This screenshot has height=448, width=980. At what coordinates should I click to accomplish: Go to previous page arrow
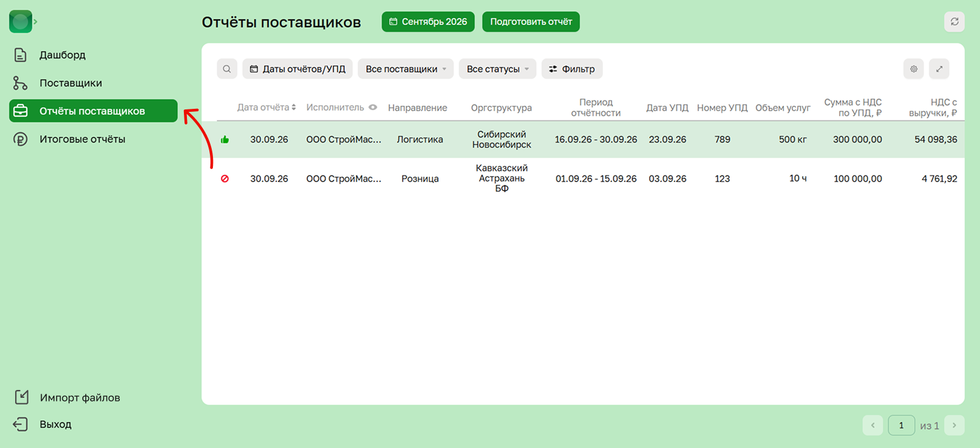[x=872, y=425]
